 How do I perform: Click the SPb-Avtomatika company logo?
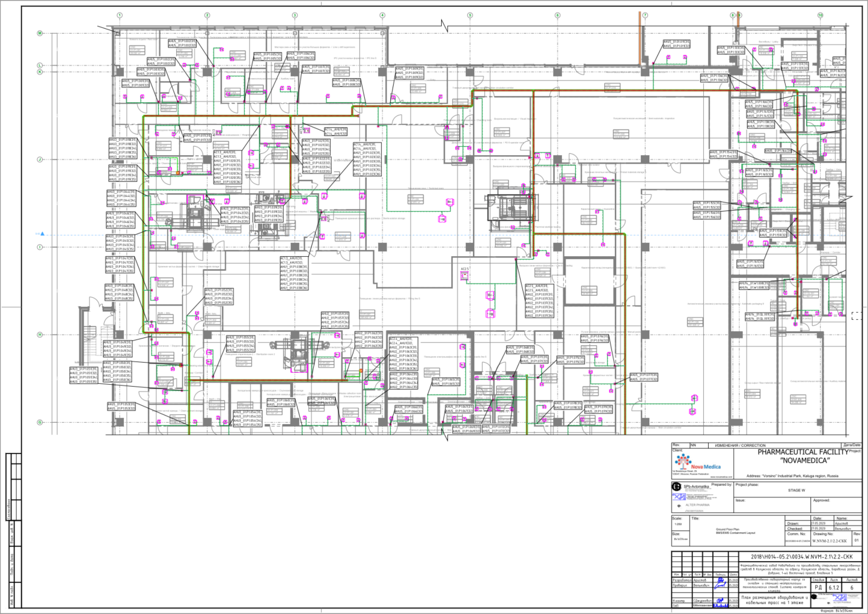[x=690, y=487]
